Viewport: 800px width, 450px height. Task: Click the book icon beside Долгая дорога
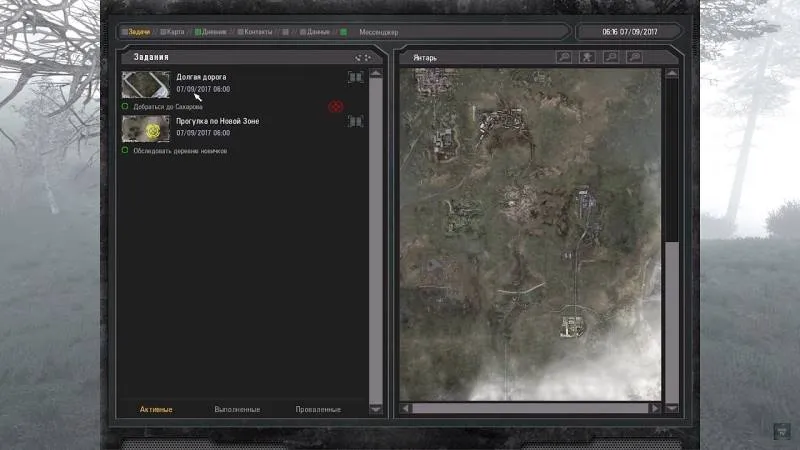pos(355,77)
